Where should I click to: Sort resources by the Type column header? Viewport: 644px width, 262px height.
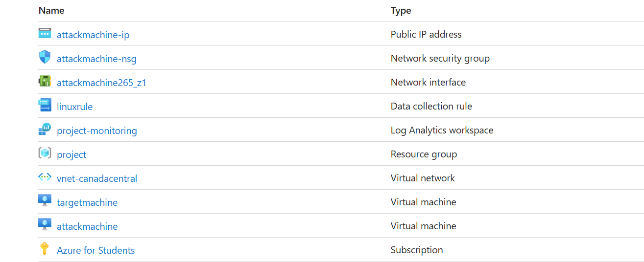[401, 10]
